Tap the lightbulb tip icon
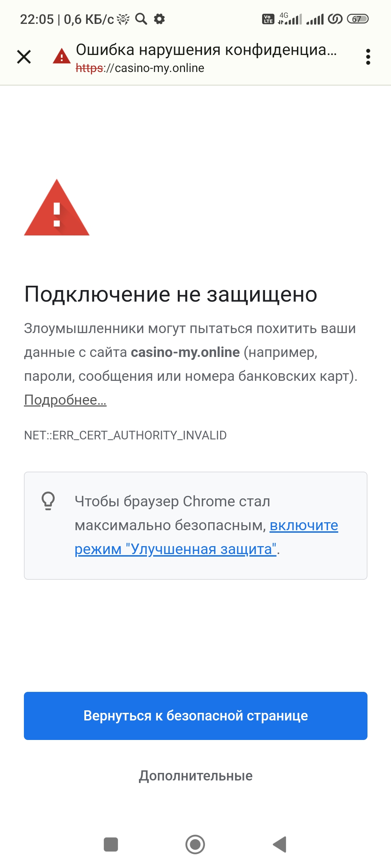This screenshot has height=868, width=391. pyautogui.click(x=48, y=501)
